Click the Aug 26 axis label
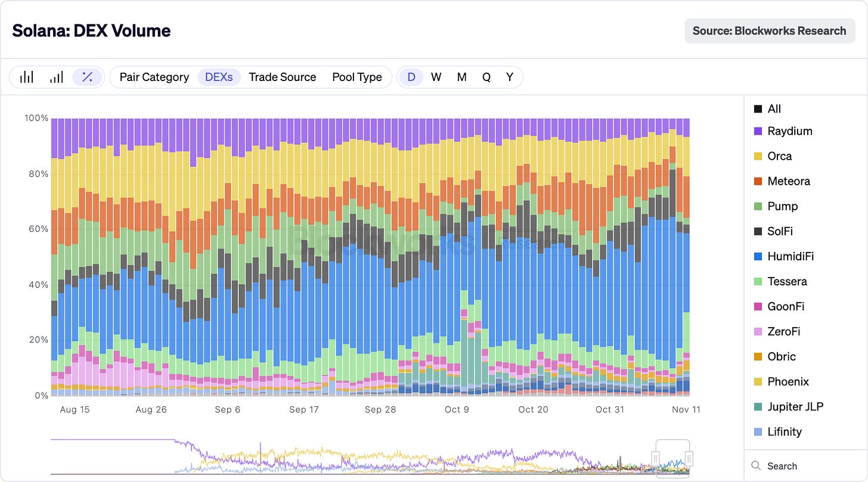 coord(151,409)
